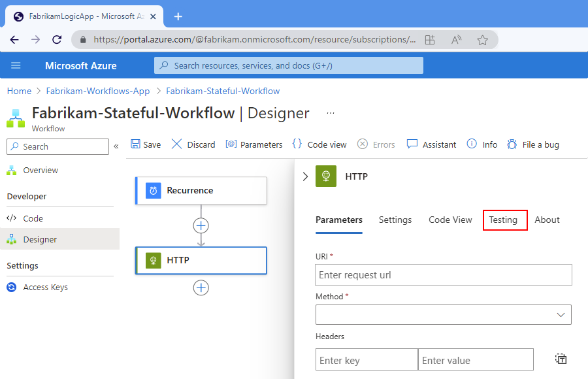
Task: Switch to the Testing tab
Action: (x=503, y=220)
